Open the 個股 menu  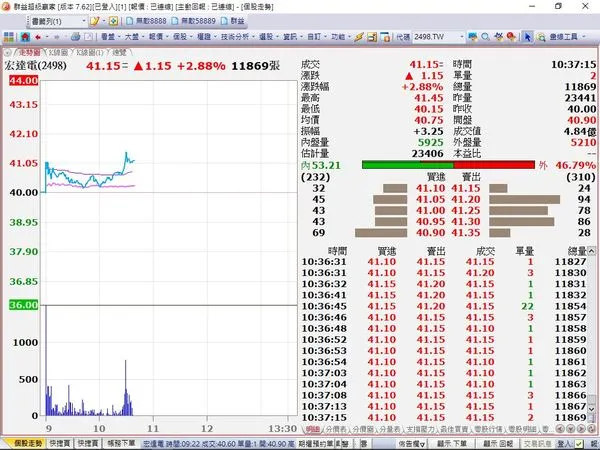(183, 37)
